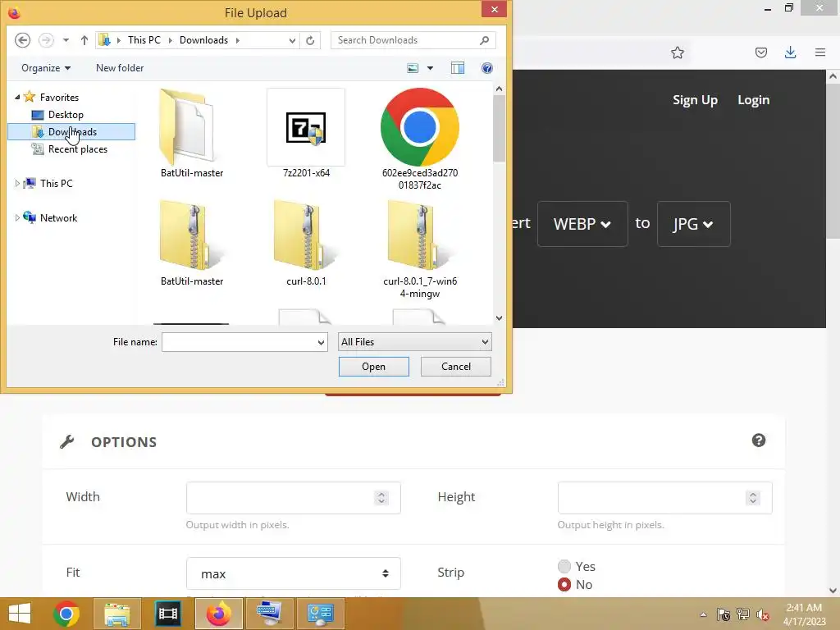Select the BatUtil-master zipped folder
Viewport: 840px width, 630px height.
pyautogui.click(x=192, y=243)
